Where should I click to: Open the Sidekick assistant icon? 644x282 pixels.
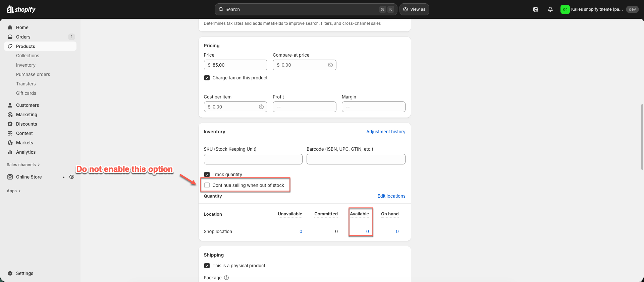535,9
